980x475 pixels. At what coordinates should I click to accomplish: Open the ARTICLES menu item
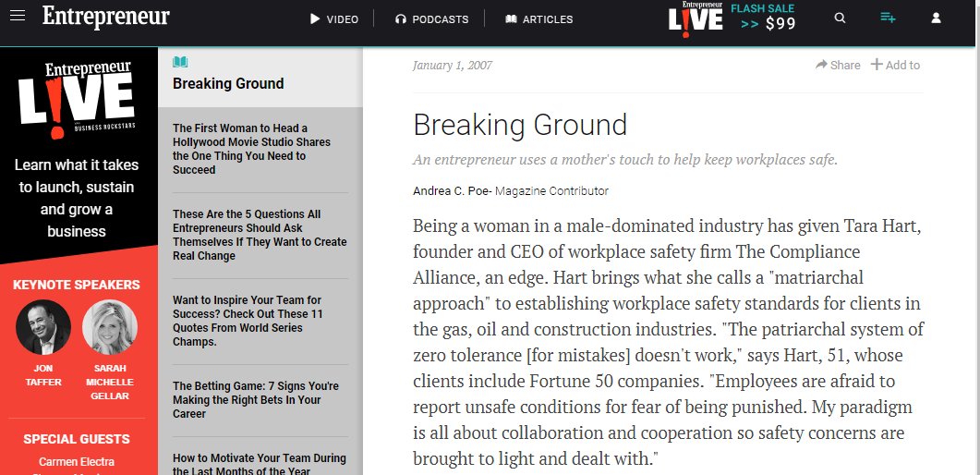click(548, 19)
